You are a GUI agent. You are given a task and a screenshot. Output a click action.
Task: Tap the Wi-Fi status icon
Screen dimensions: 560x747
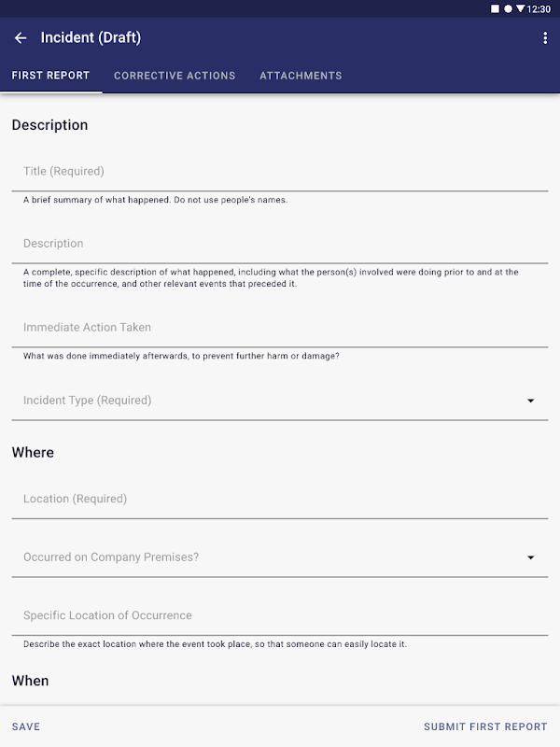pyautogui.click(x=520, y=8)
